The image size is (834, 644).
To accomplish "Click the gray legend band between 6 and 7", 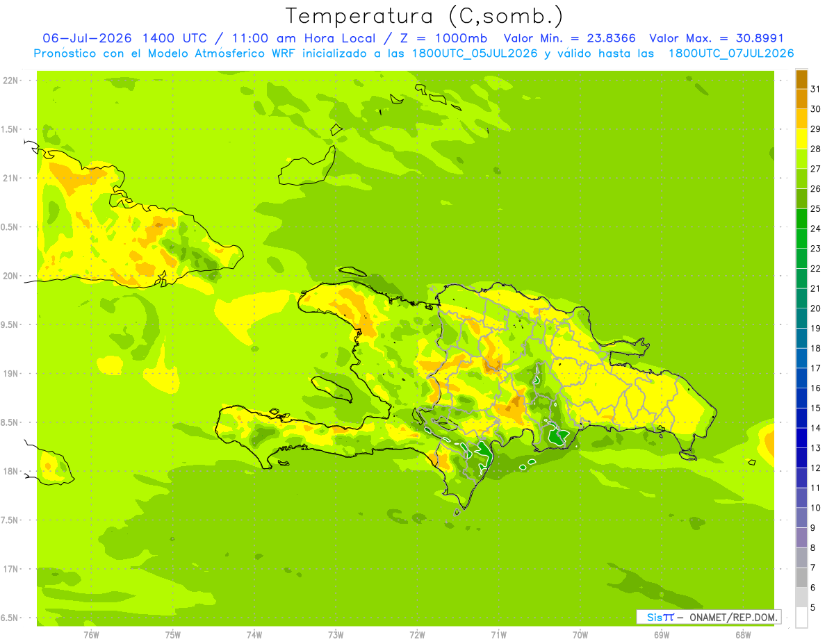I will [x=801, y=578].
